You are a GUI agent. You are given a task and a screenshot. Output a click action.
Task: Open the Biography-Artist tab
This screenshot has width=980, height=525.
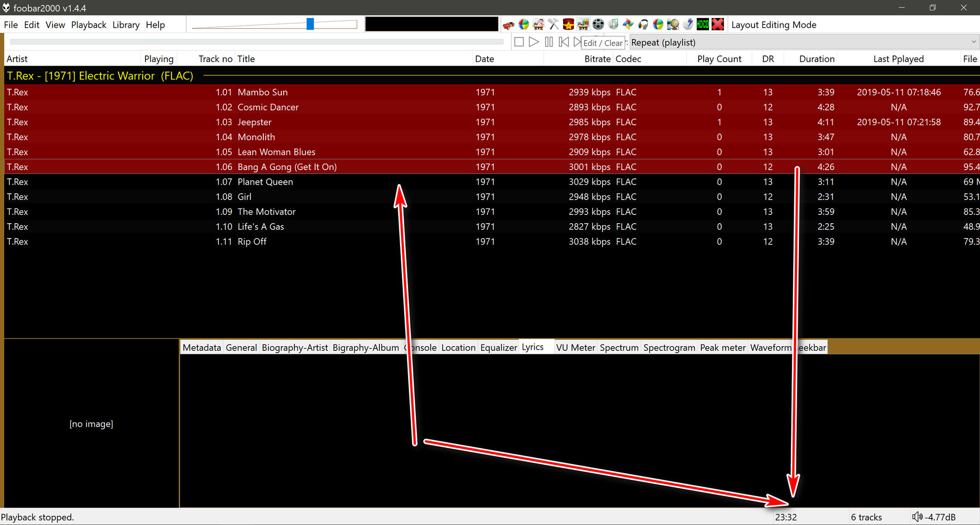pos(295,348)
